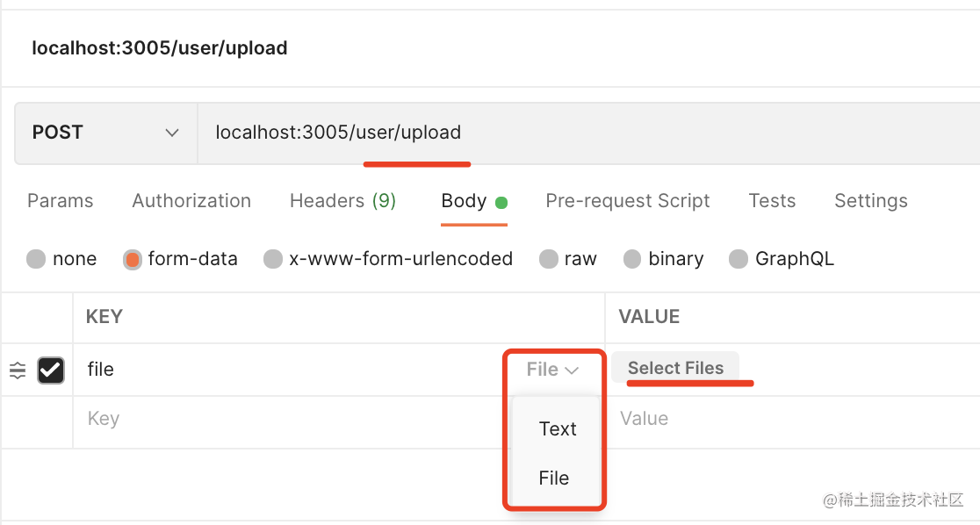
Task: Open the POST method dropdown
Action: pos(105,133)
